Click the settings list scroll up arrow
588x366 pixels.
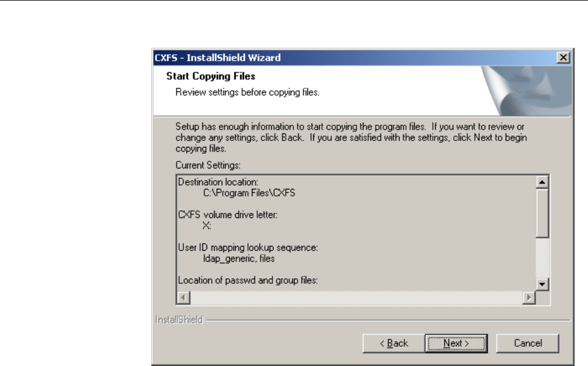[542, 182]
